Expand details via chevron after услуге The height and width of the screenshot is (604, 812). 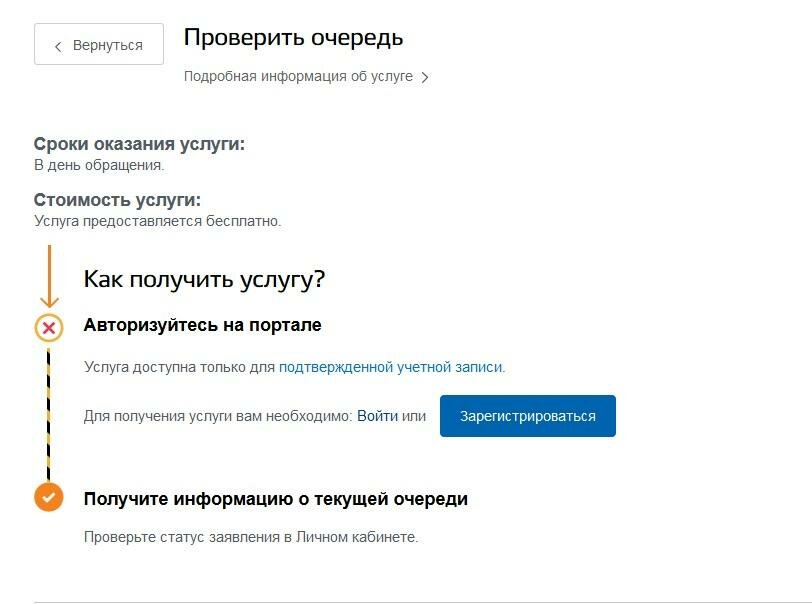[x=425, y=77]
